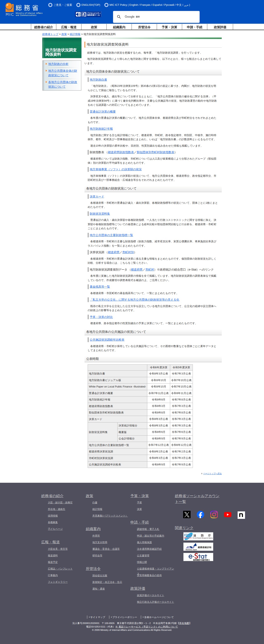Open the 財政状況資料集 link
This screenshot has width=264, height=644.
(100, 213)
